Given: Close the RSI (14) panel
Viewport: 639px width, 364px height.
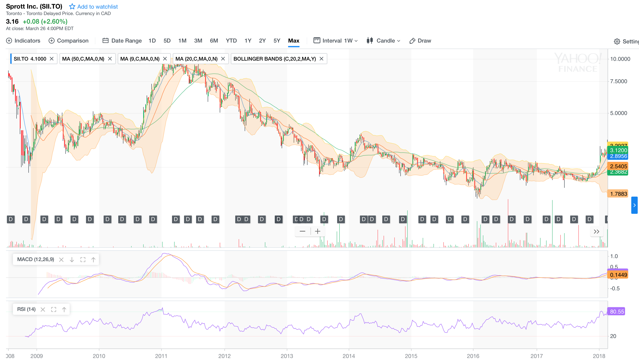Looking at the screenshot, I should point(43,309).
